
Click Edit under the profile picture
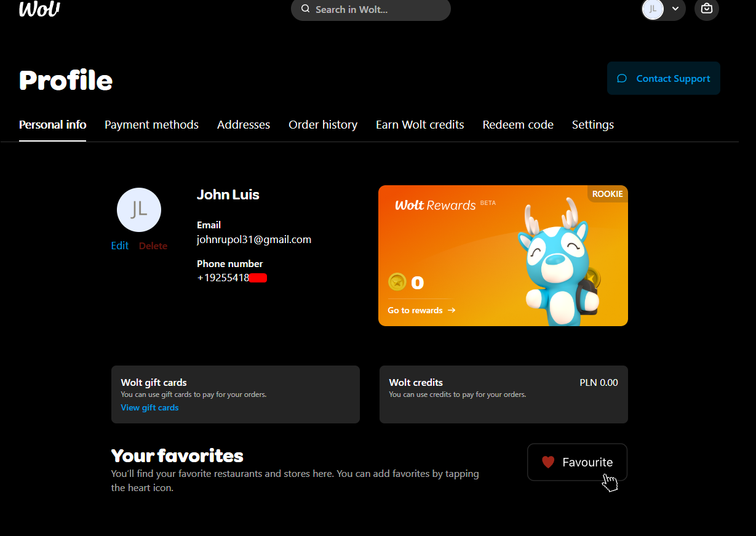point(120,246)
